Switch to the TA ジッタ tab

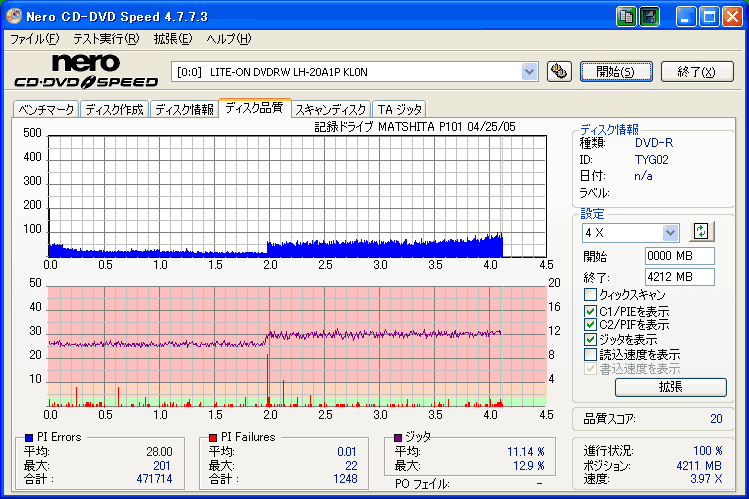pos(399,109)
